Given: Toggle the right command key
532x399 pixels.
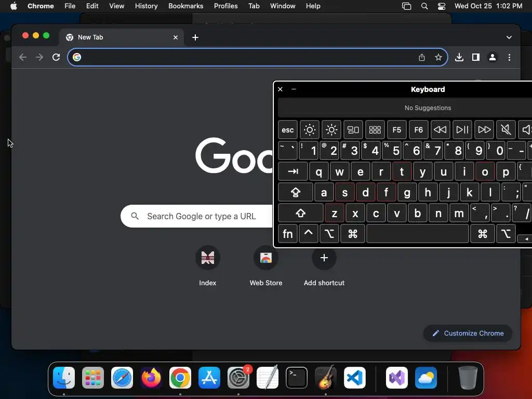Looking at the screenshot, I should click(483, 234).
